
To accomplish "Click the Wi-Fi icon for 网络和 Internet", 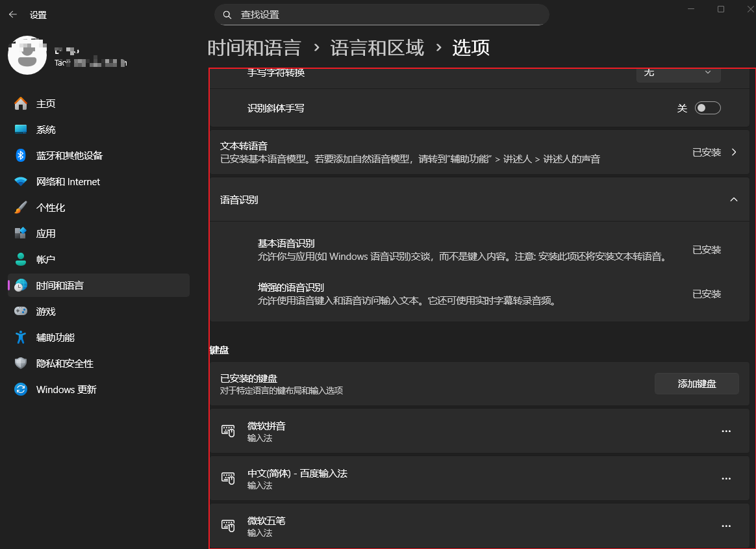I will (21, 181).
